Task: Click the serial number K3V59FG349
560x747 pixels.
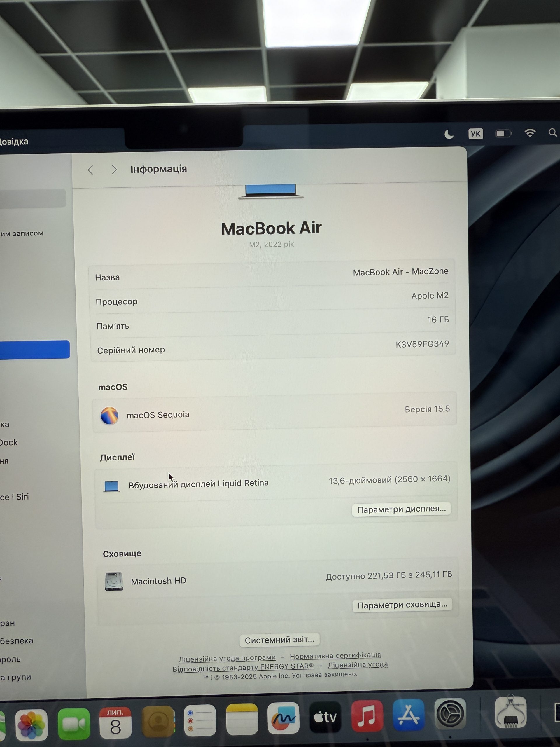Action: pyautogui.click(x=422, y=344)
